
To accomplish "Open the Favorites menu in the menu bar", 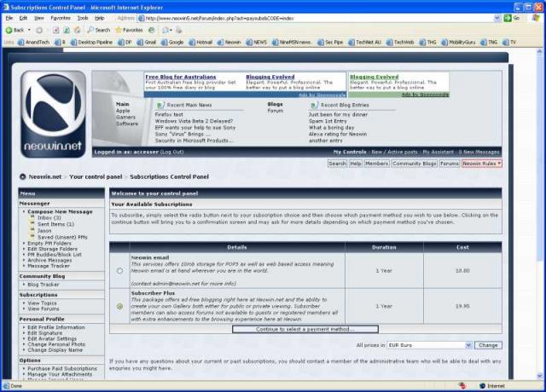I will point(60,17).
